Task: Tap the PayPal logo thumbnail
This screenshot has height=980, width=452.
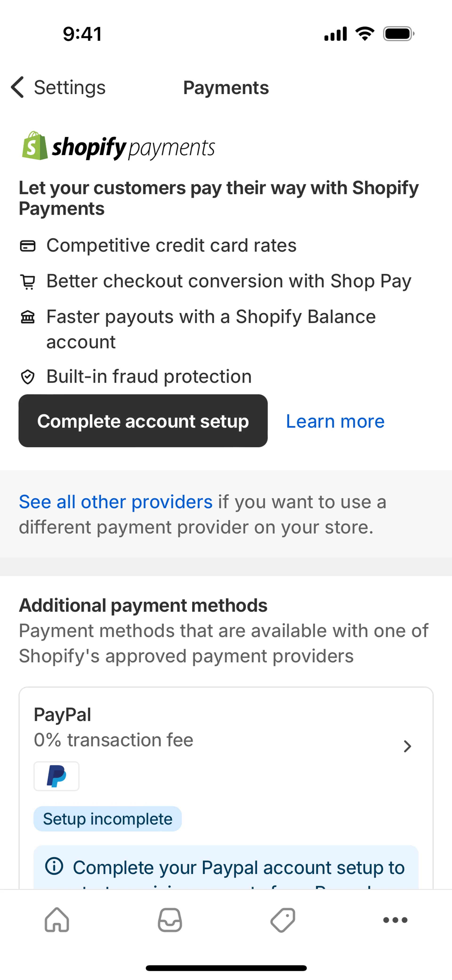Action: coord(56,776)
